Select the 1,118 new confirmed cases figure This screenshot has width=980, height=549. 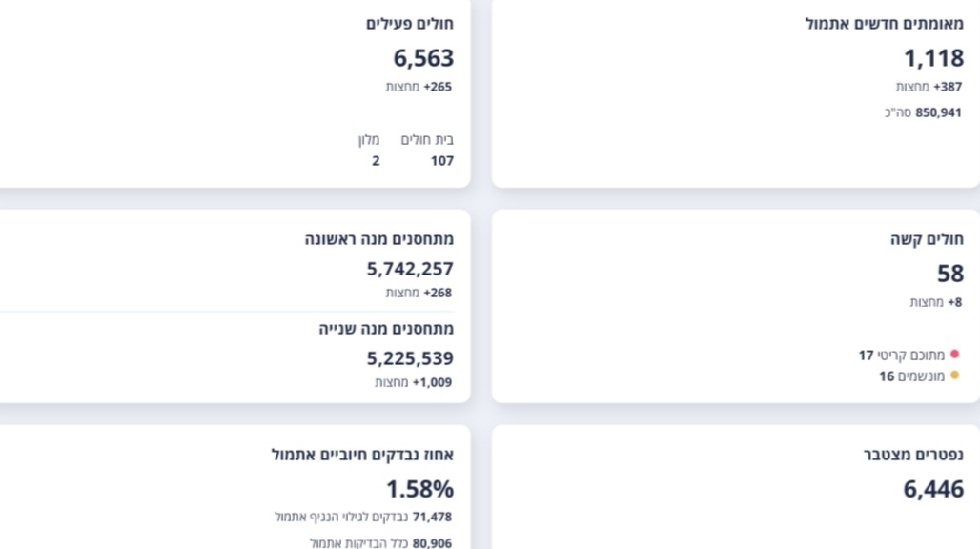click(933, 59)
